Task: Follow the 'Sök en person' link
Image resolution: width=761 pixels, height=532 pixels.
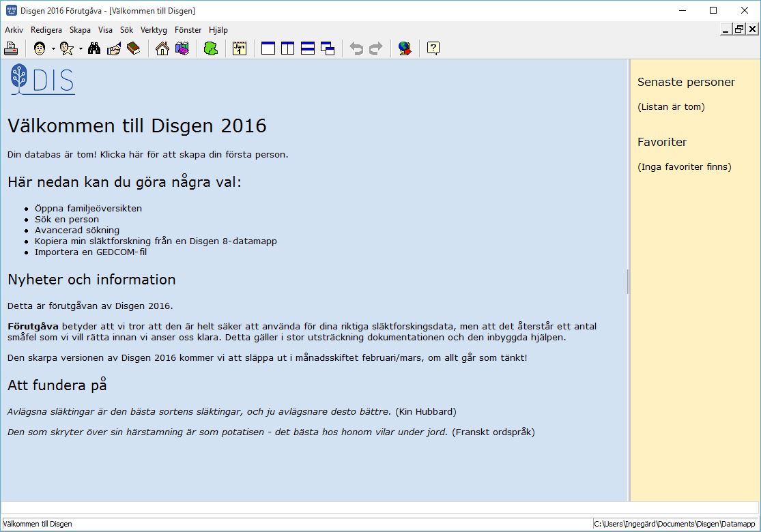Action: point(67,219)
